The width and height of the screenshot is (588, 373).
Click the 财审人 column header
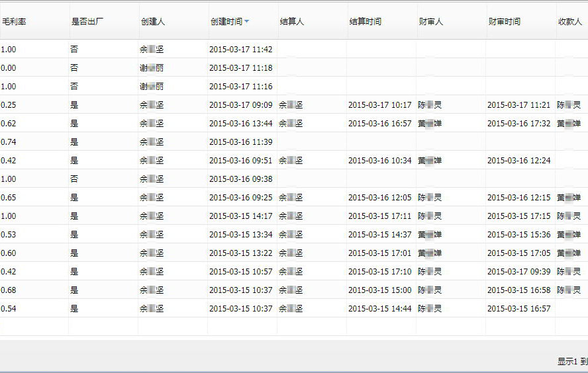(x=431, y=22)
